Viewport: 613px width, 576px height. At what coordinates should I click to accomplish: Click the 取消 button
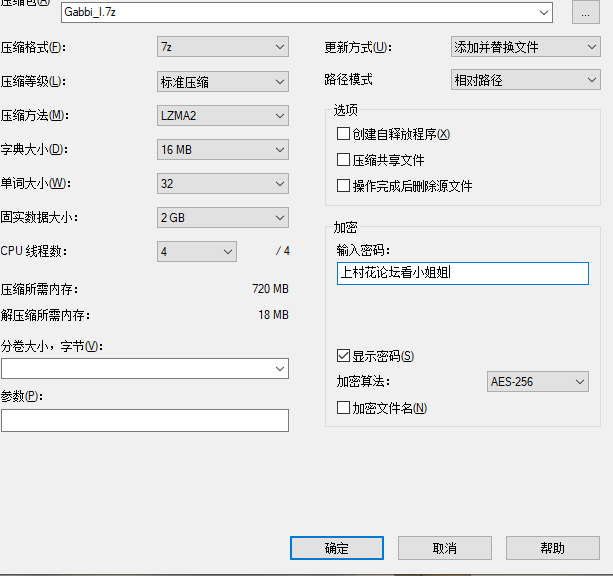tap(445, 548)
